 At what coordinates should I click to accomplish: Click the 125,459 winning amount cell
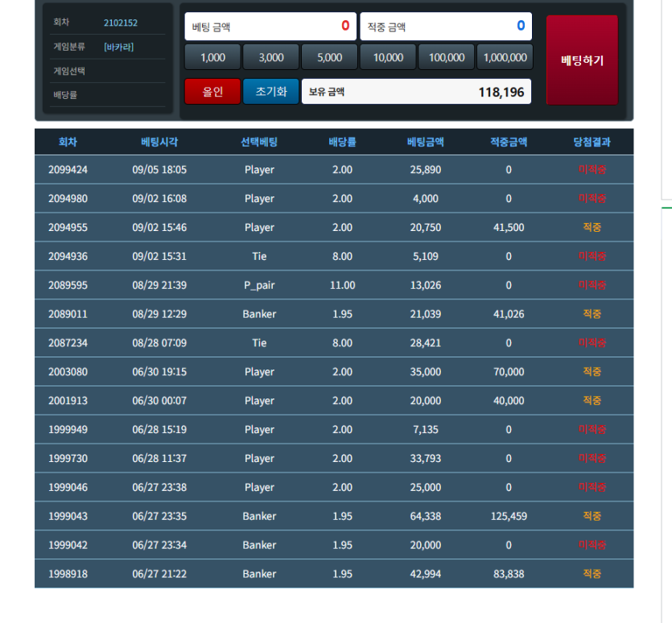tap(509, 516)
